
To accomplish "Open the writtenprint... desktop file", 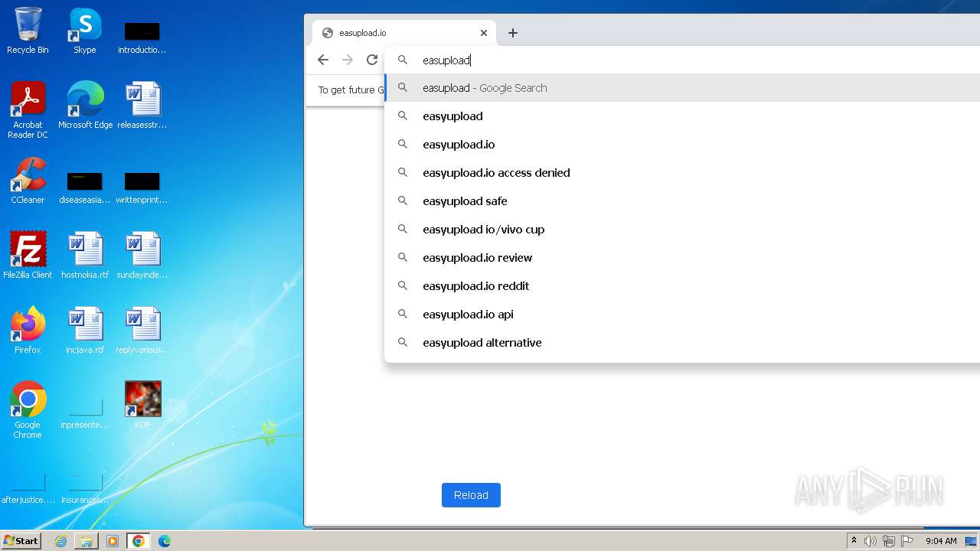I will tap(142, 187).
